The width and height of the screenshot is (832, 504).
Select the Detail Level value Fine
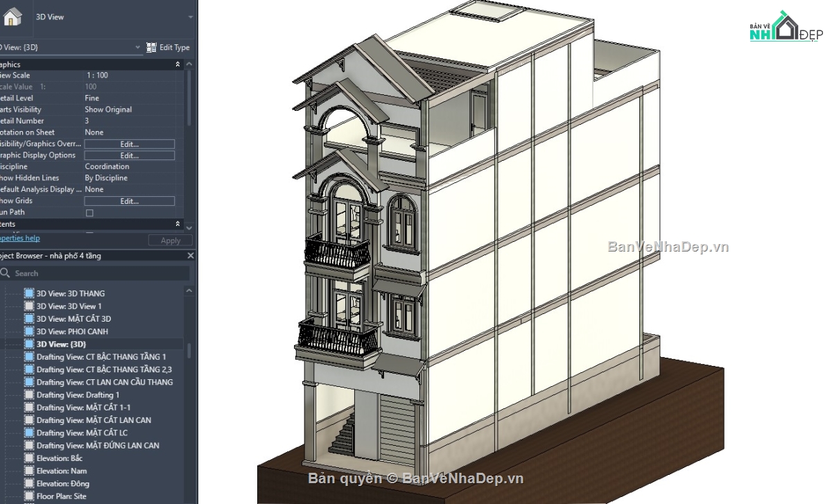91,98
